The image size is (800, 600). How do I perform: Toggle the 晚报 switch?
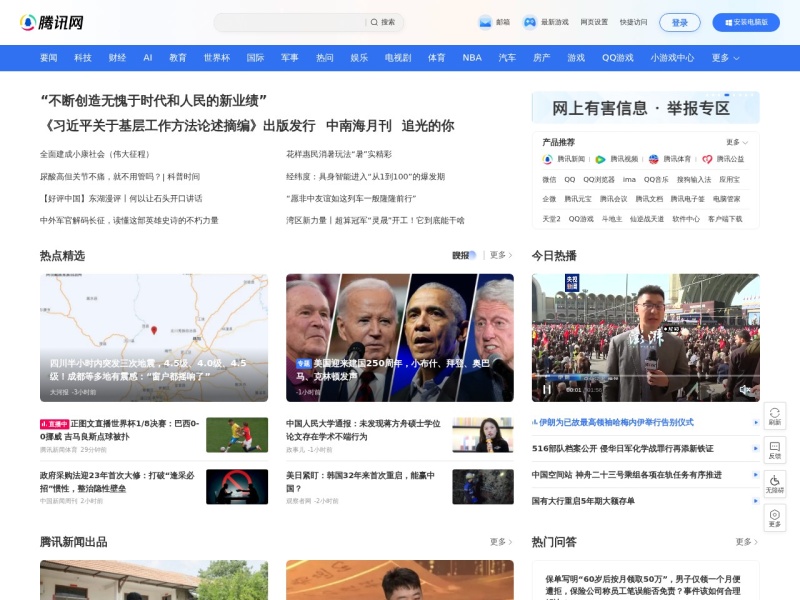point(464,255)
